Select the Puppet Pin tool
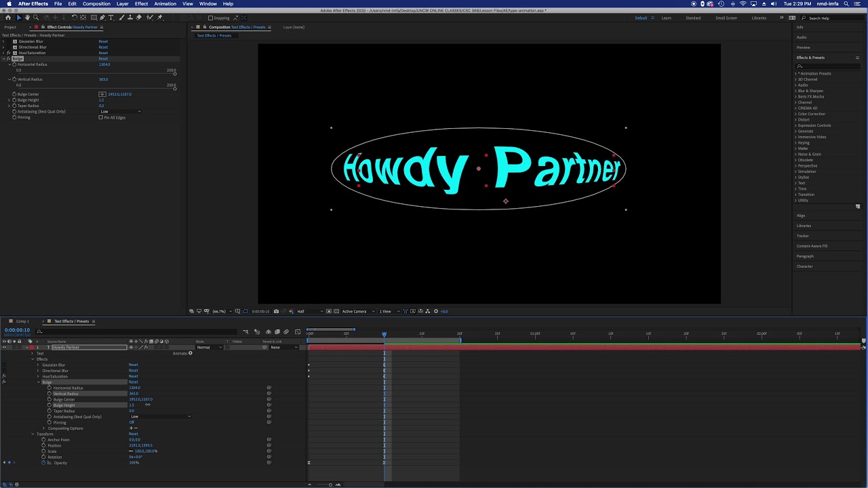The height and width of the screenshot is (488, 868). click(x=160, y=18)
